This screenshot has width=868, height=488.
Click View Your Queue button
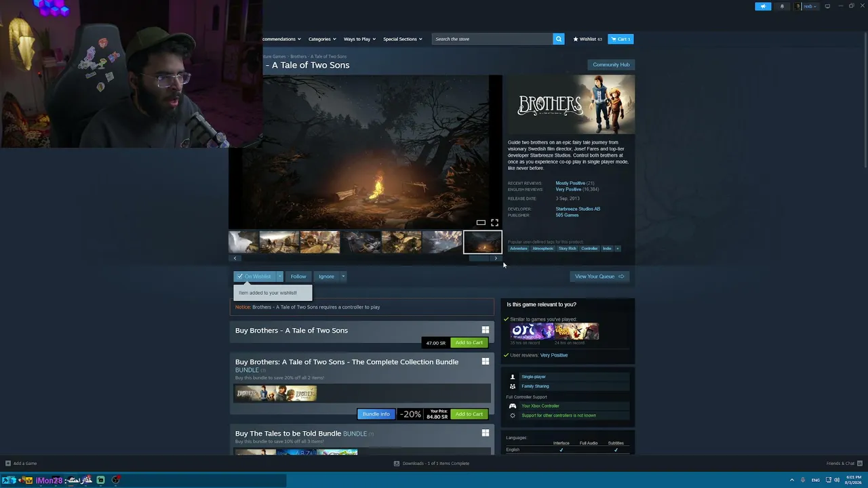coord(599,277)
